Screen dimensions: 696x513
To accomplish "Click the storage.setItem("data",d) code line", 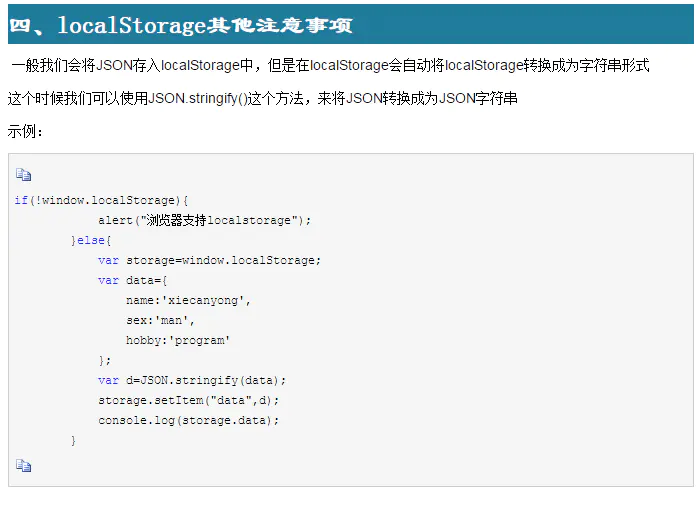I will (189, 400).
